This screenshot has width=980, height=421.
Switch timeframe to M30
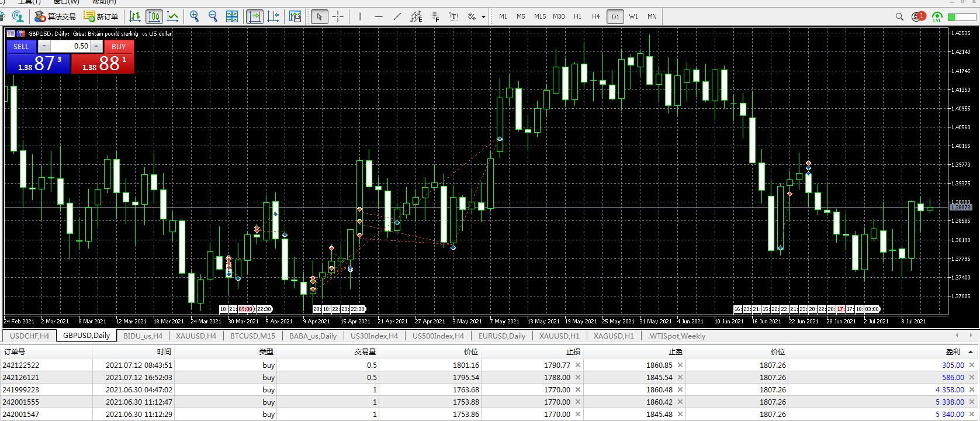point(559,16)
